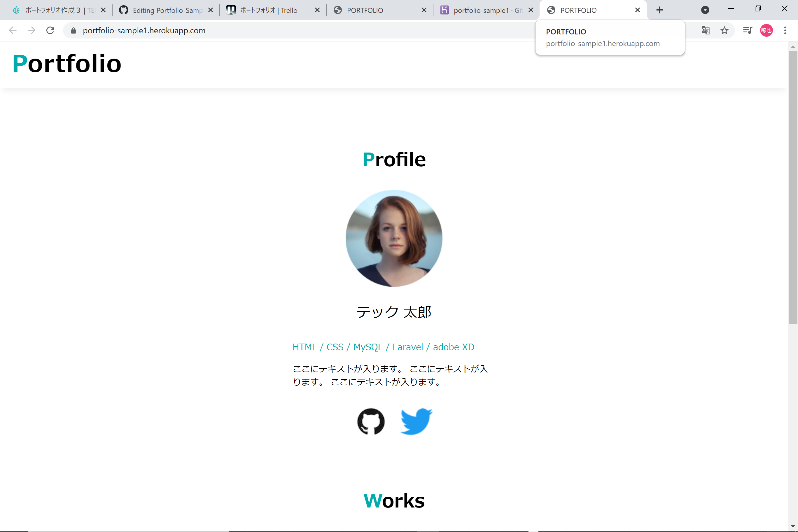The width and height of the screenshot is (798, 532).
Task: Click the circular profile photo
Action: [394, 238]
